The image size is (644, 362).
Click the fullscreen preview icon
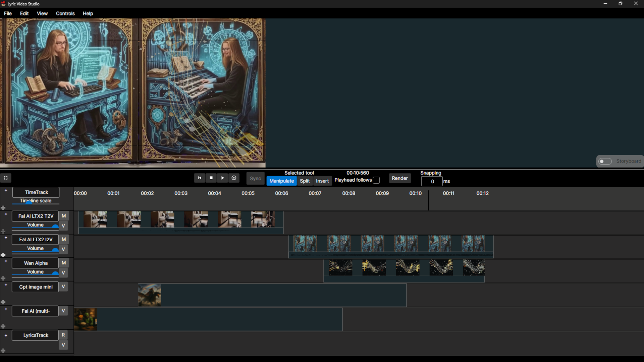tap(6, 178)
